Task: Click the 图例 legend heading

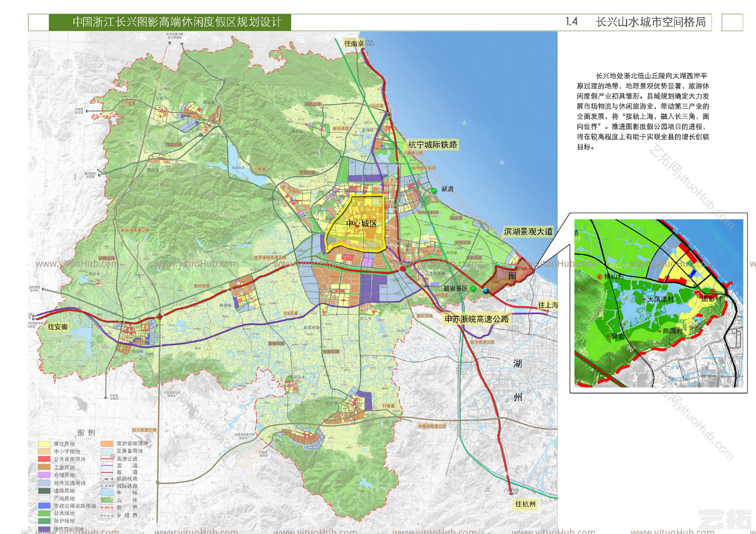Action: coord(86,432)
